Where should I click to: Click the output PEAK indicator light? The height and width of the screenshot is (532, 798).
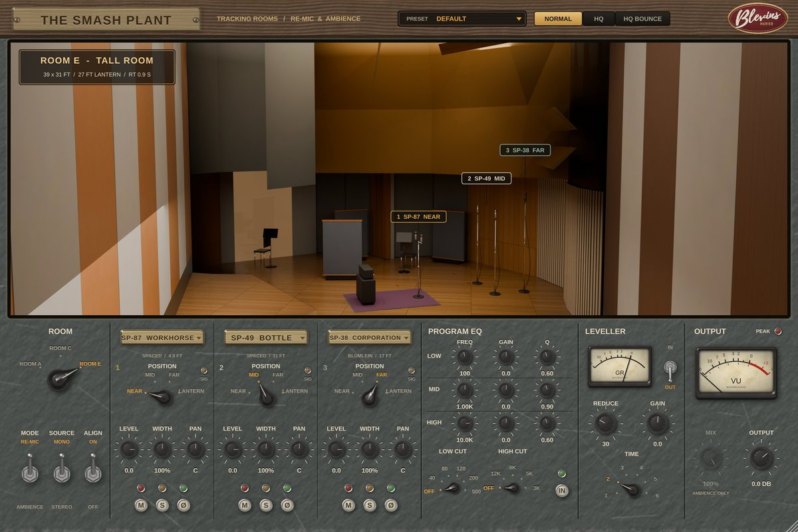pyautogui.click(x=778, y=331)
